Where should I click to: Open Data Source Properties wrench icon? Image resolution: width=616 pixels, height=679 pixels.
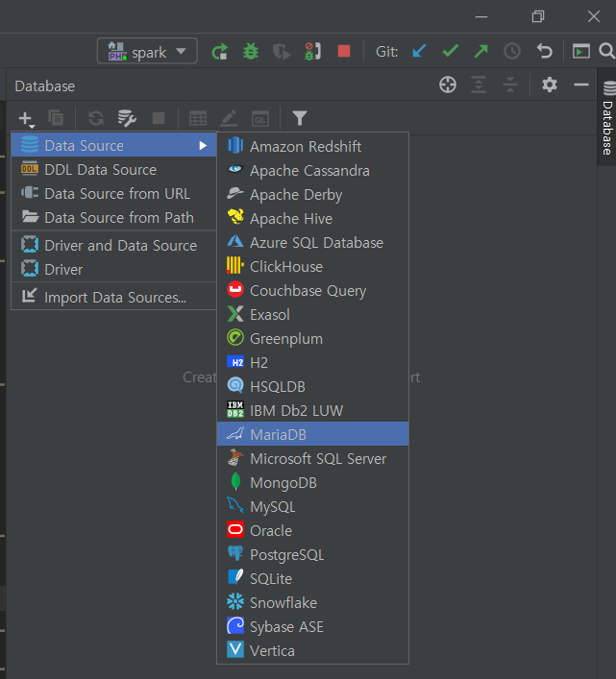click(x=127, y=118)
